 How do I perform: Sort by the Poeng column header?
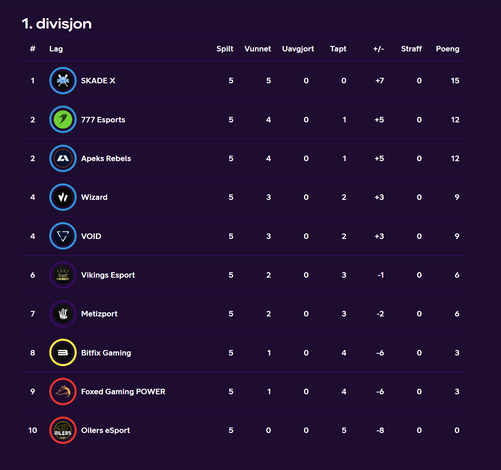click(447, 49)
